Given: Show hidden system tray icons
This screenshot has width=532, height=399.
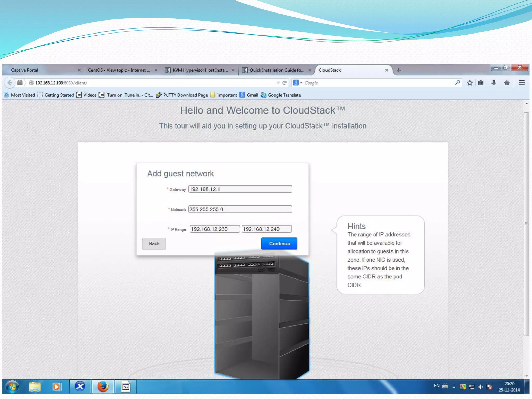Looking at the screenshot, I should [454, 387].
